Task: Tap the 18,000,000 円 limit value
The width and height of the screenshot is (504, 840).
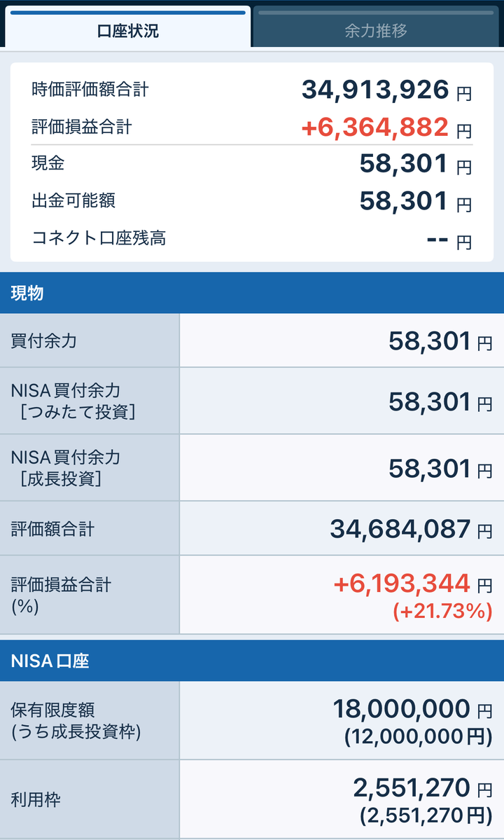Action: (412, 709)
